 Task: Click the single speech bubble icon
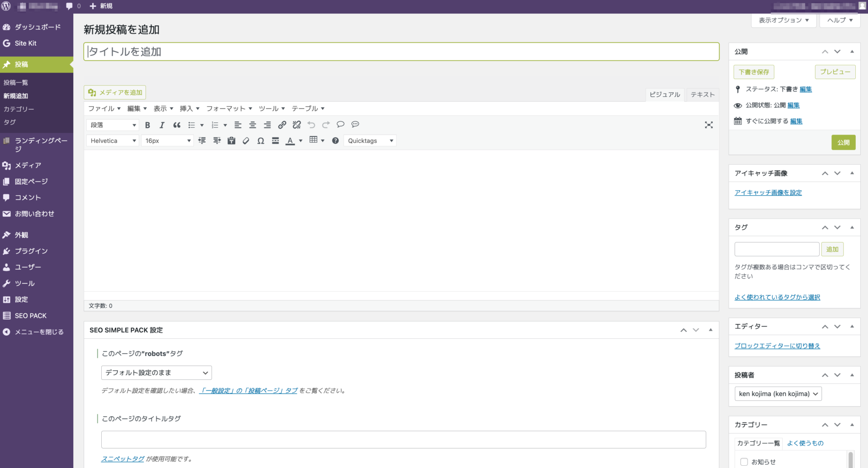point(341,125)
